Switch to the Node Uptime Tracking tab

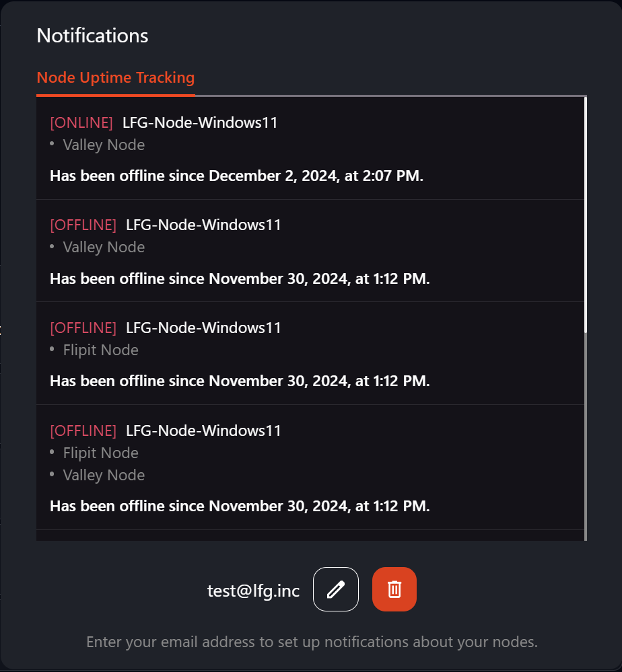click(x=116, y=77)
